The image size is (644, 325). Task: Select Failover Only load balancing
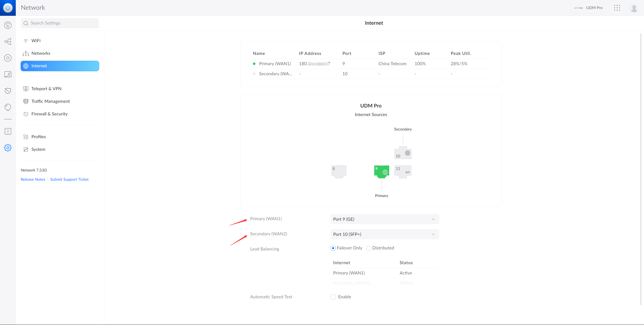333,248
